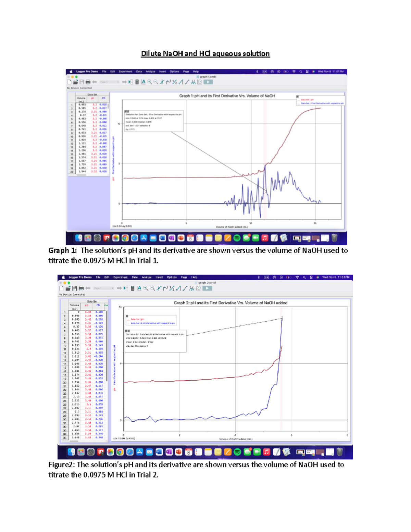Click the data table scrollbar in Graph 2 window

[107, 346]
